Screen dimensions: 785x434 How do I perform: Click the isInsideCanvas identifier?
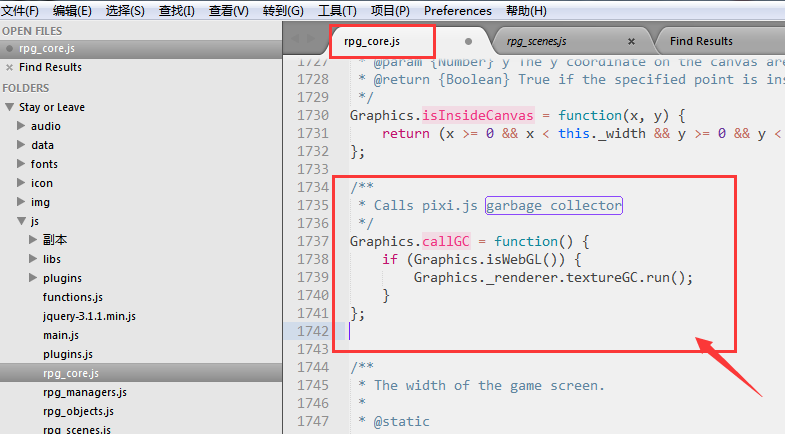click(x=478, y=116)
